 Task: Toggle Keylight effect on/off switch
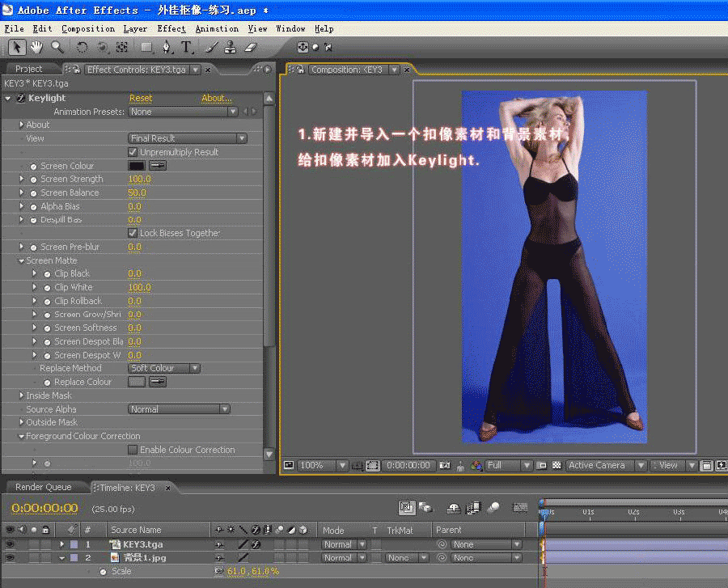tap(20, 99)
